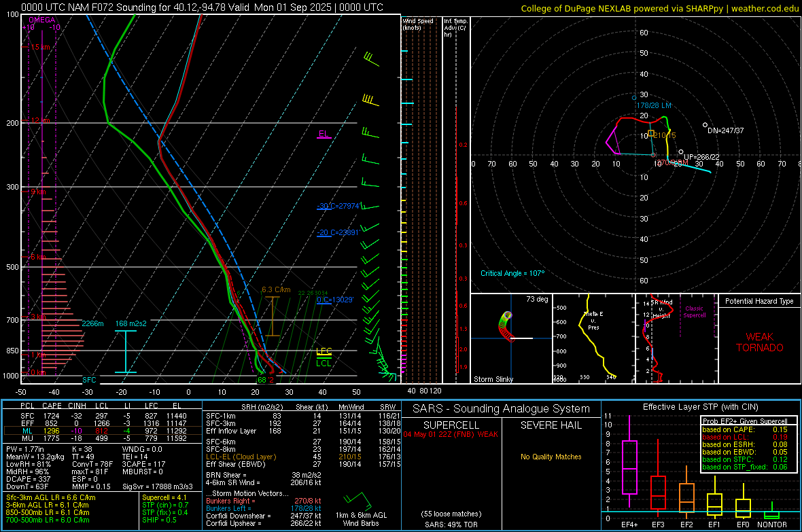Select the OMEGA label on skew-T

[x=42, y=20]
